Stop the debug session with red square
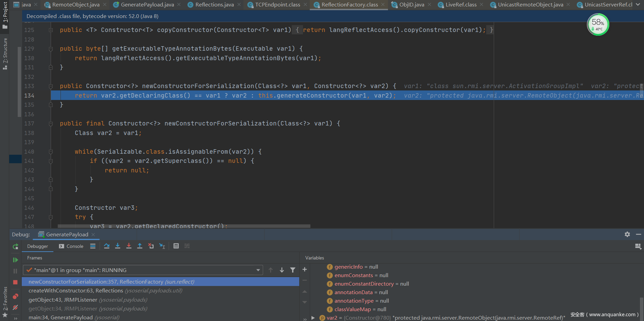644x321 pixels. [x=15, y=282]
